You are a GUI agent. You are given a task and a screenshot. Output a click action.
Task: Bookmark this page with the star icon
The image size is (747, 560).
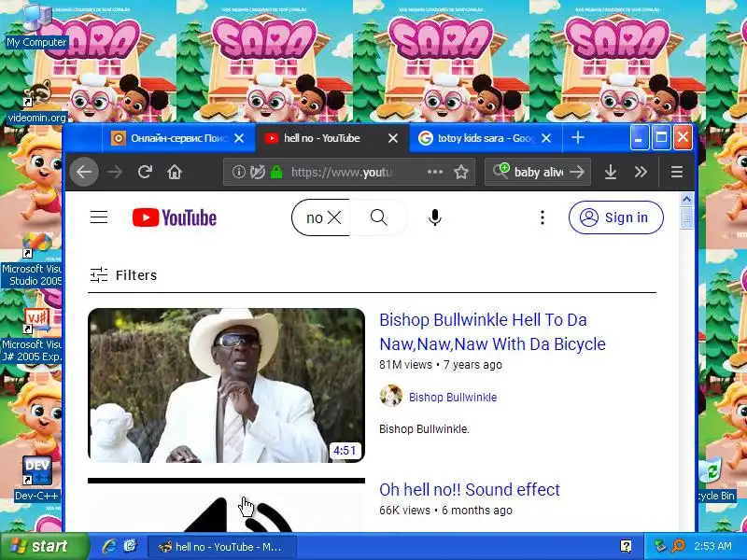tap(461, 172)
